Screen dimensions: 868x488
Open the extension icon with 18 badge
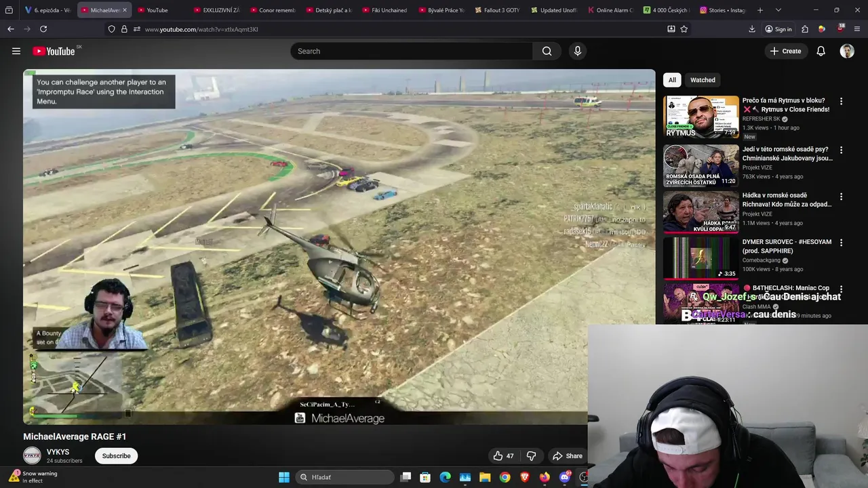pos(840,28)
